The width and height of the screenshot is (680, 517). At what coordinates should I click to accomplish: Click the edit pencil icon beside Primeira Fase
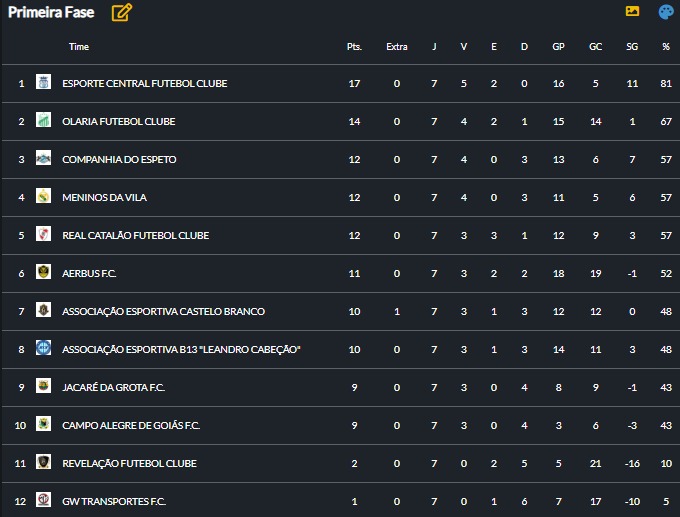122,13
